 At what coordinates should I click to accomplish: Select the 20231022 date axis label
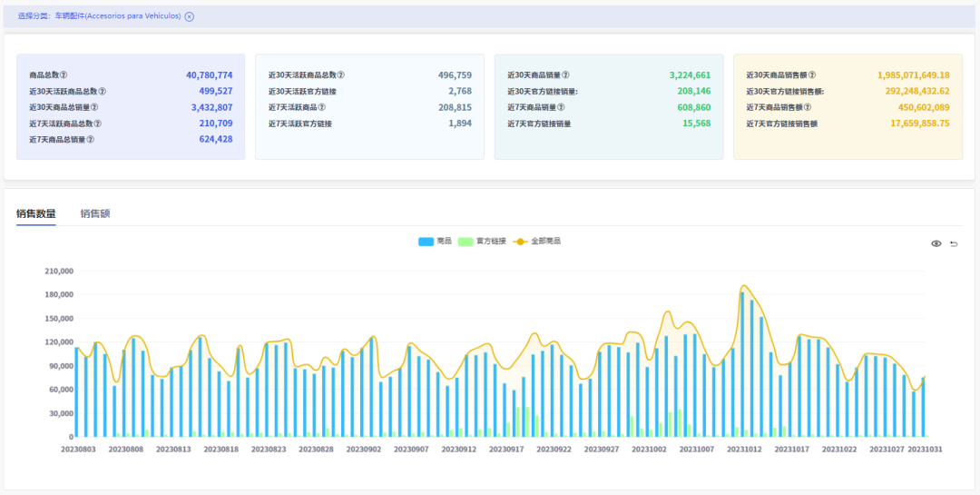839,450
